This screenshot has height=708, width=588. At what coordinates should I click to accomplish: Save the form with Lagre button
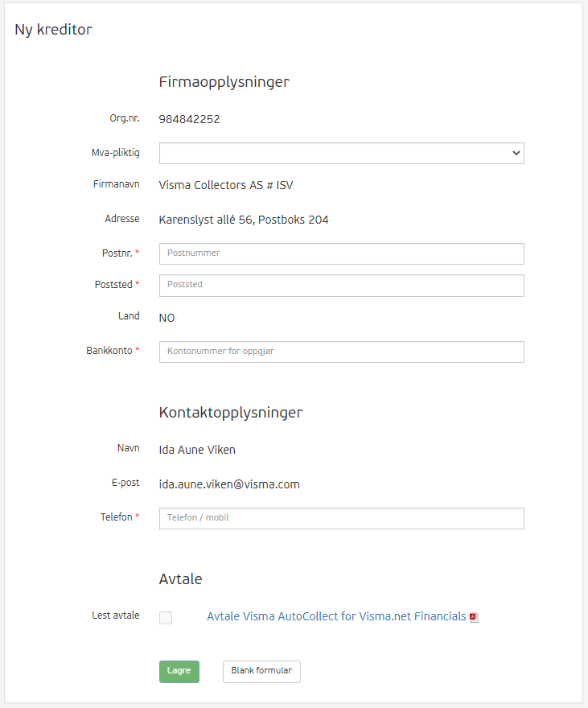[179, 672]
